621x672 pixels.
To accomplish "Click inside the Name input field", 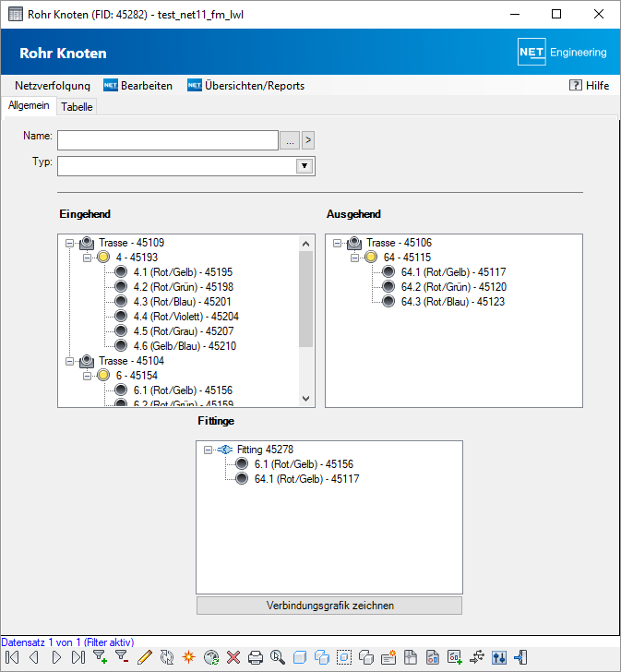I will (167, 140).
